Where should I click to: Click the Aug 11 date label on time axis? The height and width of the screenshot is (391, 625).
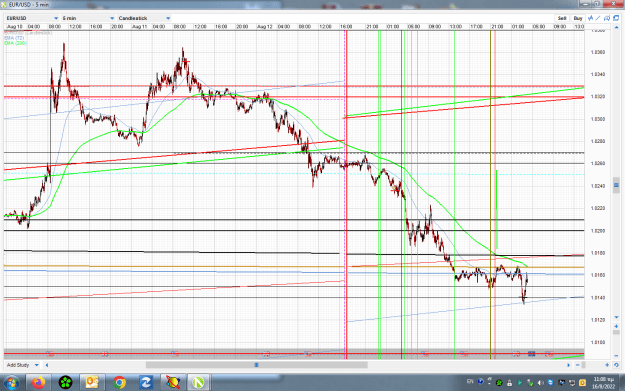140,27
